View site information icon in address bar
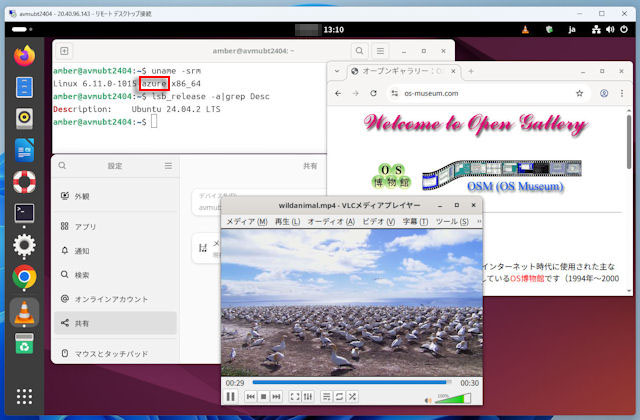Image resolution: width=640 pixels, height=420 pixels. 395,93
